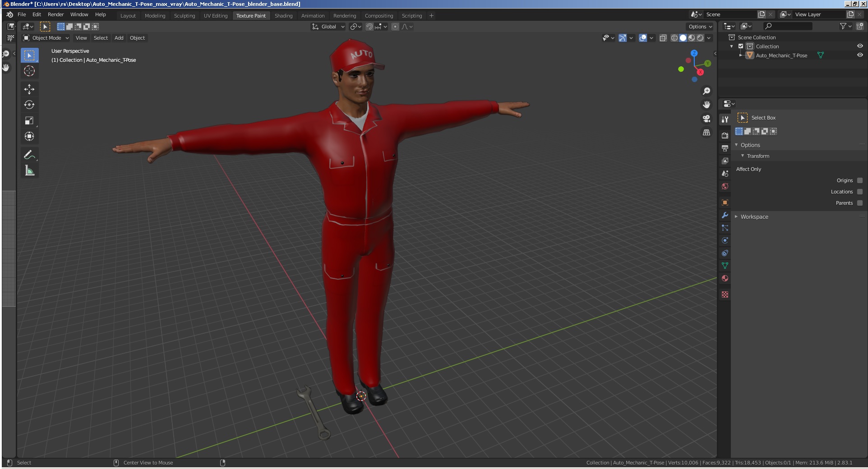The width and height of the screenshot is (868, 469).
Task: Open the Render properties tab
Action: coord(725,135)
